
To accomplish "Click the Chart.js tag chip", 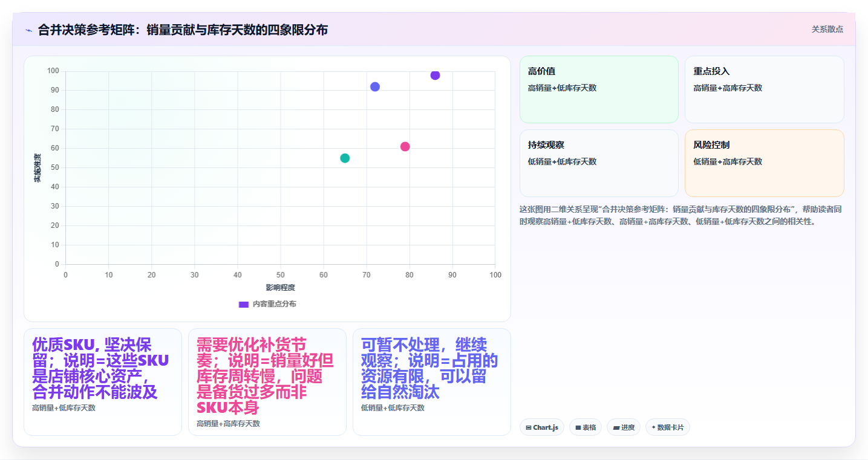I will (542, 427).
